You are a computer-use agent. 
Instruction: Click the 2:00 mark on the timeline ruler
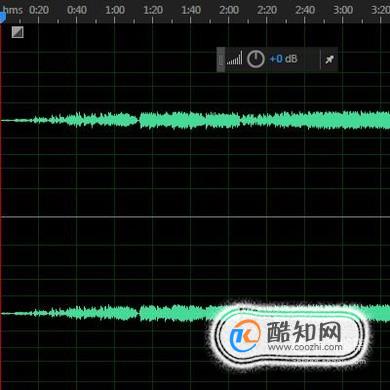(229, 10)
